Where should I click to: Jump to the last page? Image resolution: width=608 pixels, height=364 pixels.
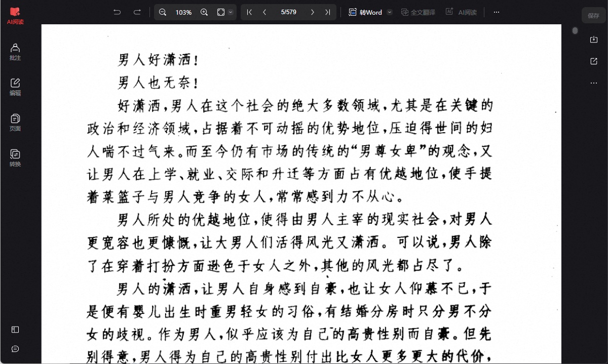pos(327,12)
